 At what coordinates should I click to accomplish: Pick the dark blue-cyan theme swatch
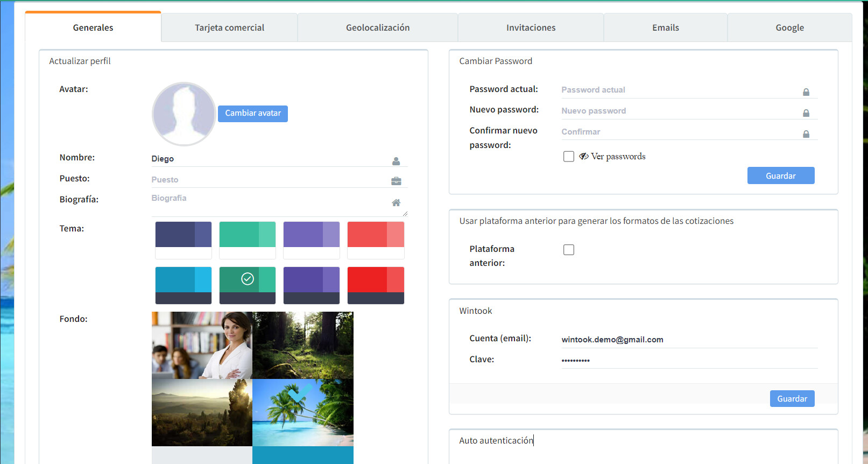click(184, 285)
